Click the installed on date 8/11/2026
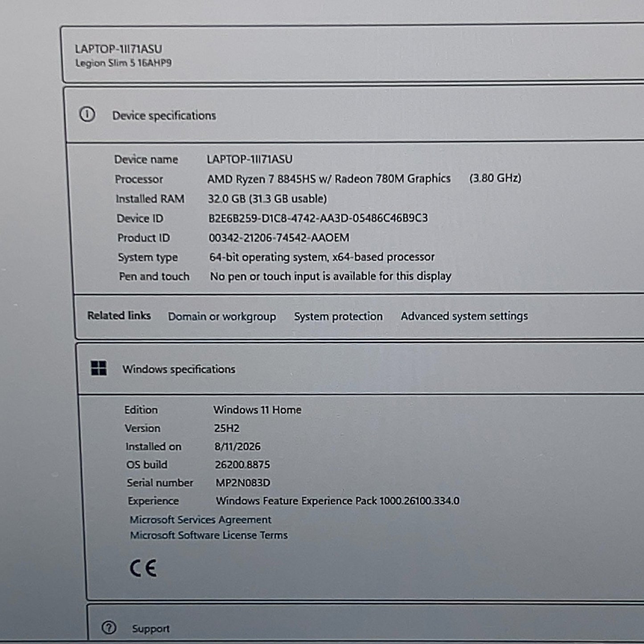Image resolution: width=644 pixels, height=644 pixels. pos(238,447)
